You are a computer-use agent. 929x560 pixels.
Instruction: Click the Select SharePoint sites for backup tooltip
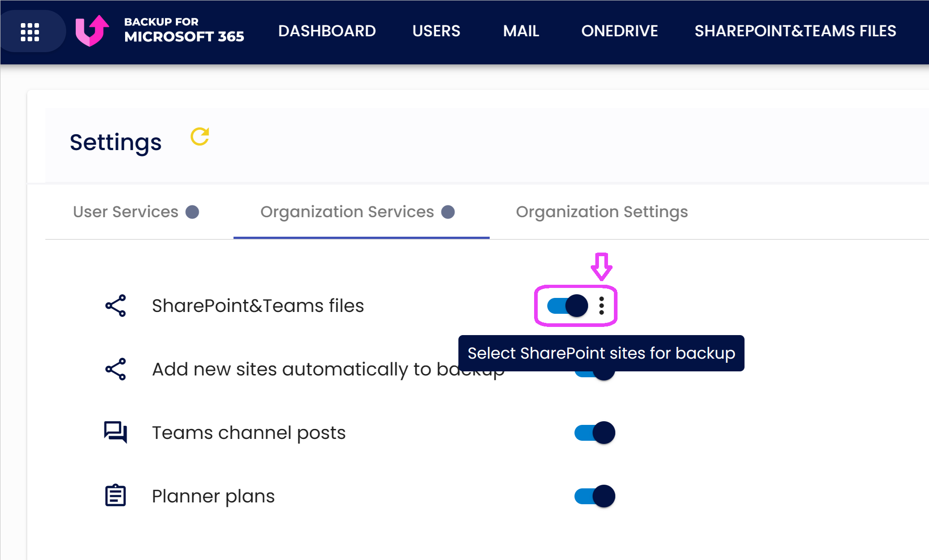click(601, 353)
